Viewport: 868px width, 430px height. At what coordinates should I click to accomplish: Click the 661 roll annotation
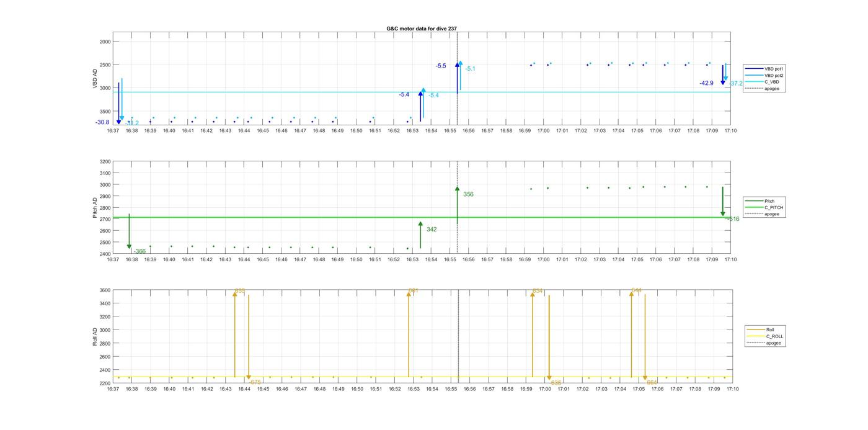tap(413, 290)
